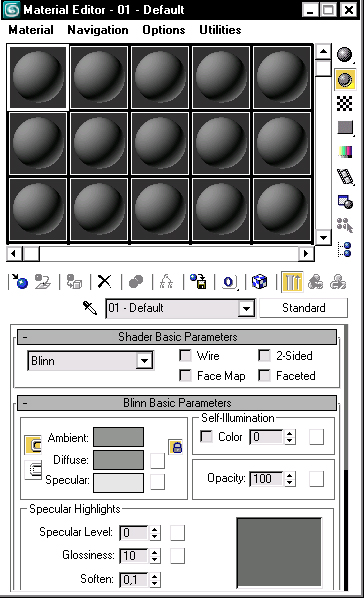
Task: Open the Material menu
Action: point(31,30)
